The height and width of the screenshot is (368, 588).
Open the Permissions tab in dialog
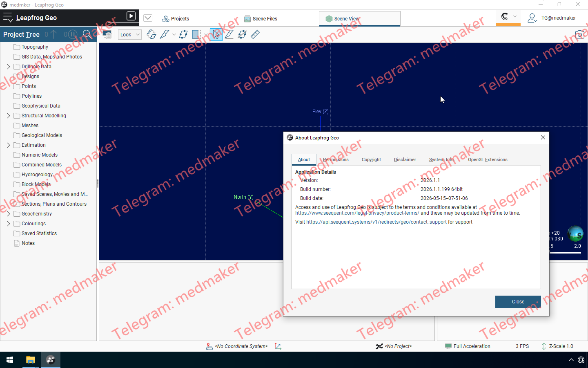coord(336,159)
